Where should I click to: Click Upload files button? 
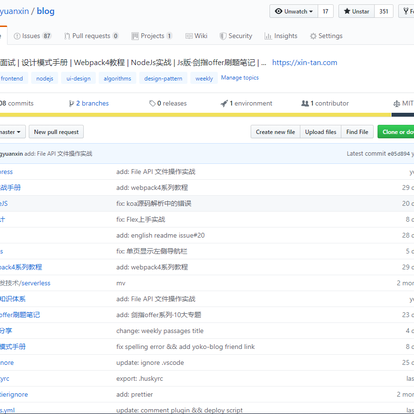(x=321, y=132)
